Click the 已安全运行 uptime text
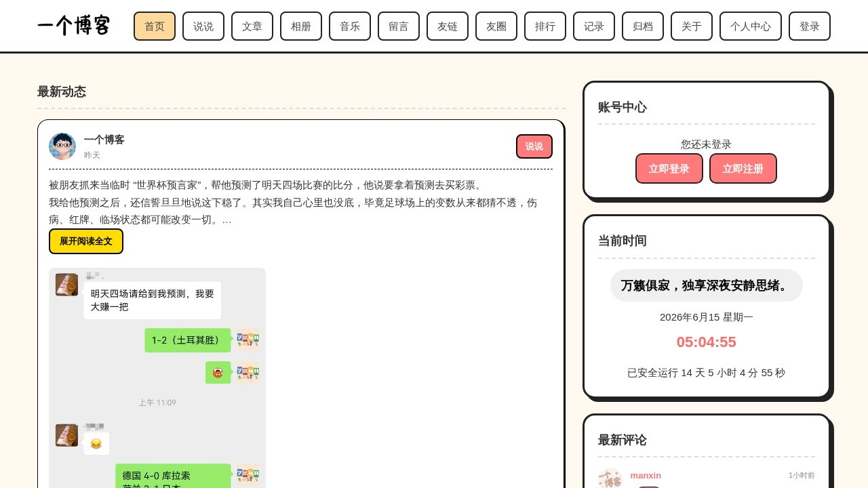This screenshot has height=488, width=868. (x=707, y=373)
